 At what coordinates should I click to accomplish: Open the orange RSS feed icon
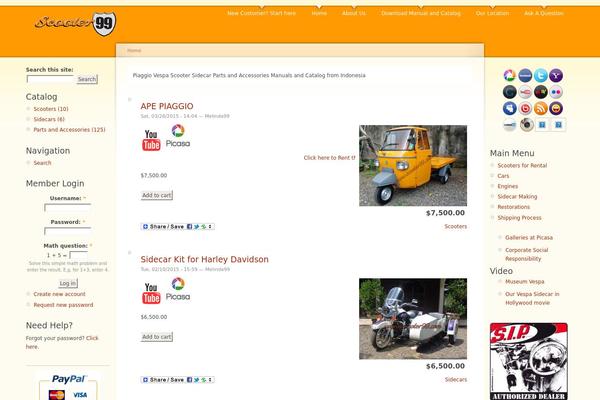(x=541, y=108)
